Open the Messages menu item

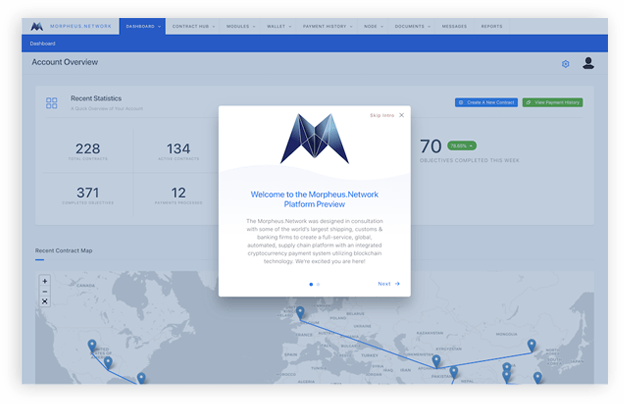pyautogui.click(x=454, y=26)
